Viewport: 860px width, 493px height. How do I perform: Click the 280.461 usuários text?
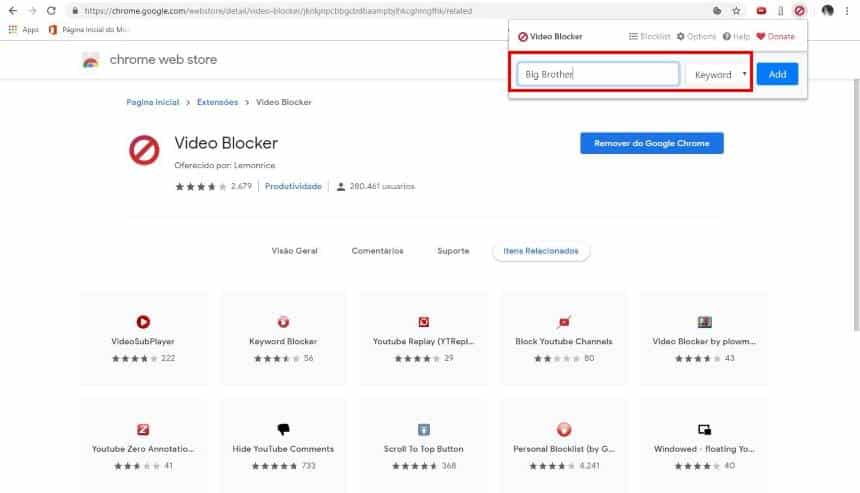click(x=382, y=186)
